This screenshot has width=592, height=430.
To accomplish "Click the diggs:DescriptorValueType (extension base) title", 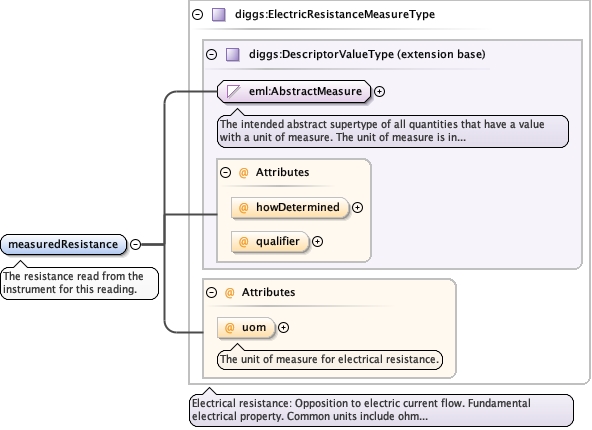I will [x=367, y=54].
